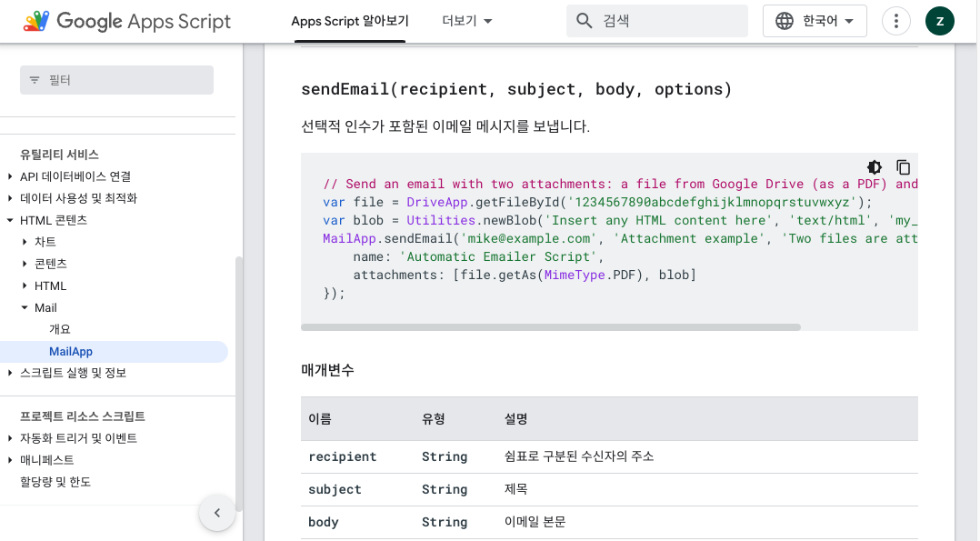Click the String type in recipient row

tap(445, 456)
